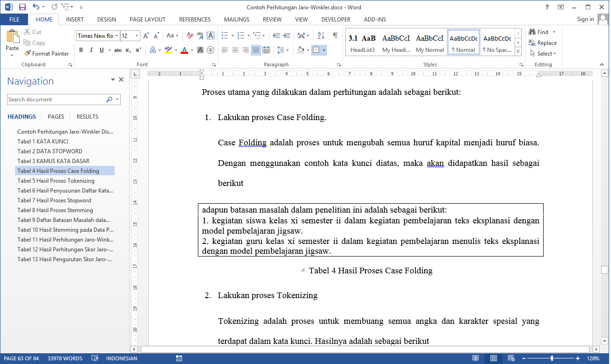
Task: Click Sign in link
Action: (585, 19)
